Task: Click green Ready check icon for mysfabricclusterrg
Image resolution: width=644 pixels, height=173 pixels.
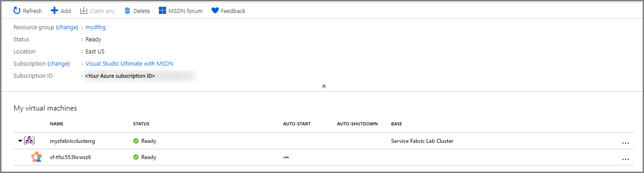Action: click(136, 141)
